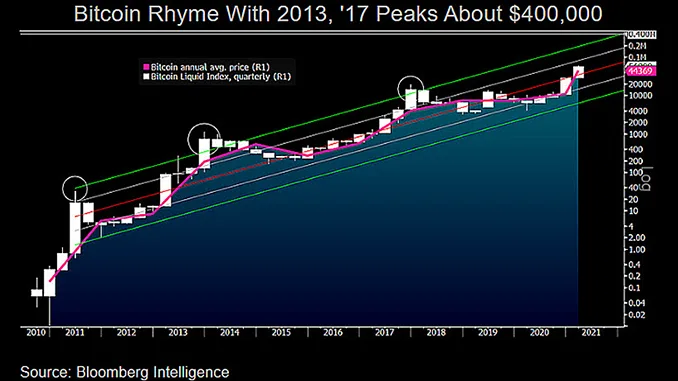The width and height of the screenshot is (678, 381).
Task: Click the 4000 value on the price axis
Action: click(638, 111)
